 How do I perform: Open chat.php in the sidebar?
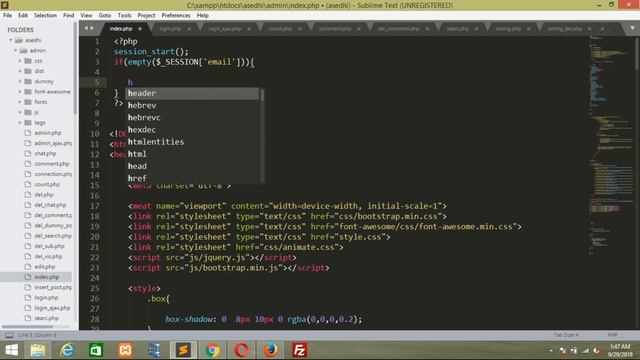[45, 153]
